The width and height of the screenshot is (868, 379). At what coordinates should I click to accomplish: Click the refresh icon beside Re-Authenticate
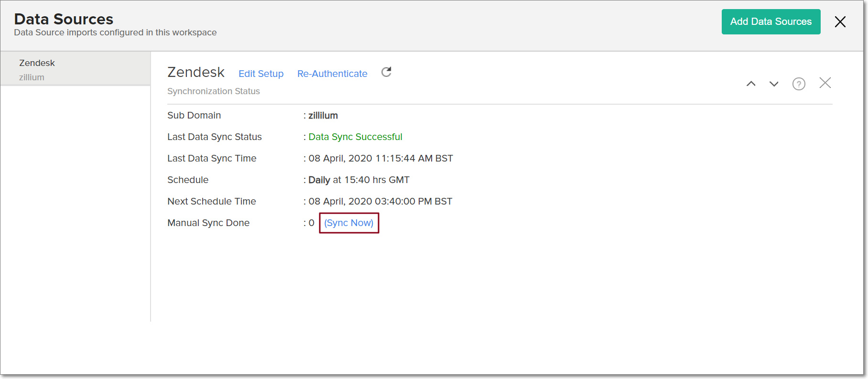pos(386,72)
